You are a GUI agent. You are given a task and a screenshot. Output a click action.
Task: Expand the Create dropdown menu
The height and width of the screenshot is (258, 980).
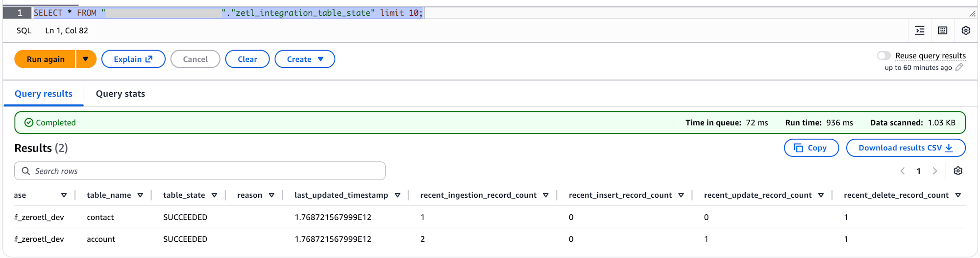click(305, 59)
